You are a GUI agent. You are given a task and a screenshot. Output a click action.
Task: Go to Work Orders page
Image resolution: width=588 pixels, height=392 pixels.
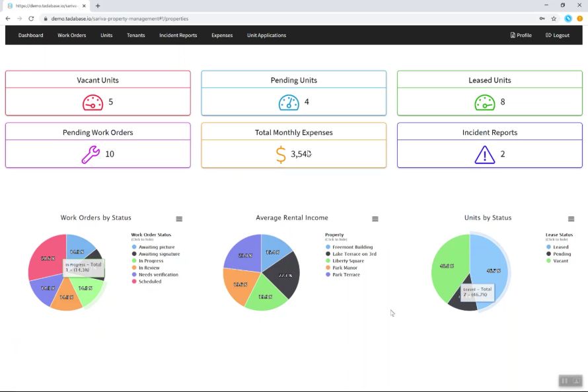coord(71,35)
